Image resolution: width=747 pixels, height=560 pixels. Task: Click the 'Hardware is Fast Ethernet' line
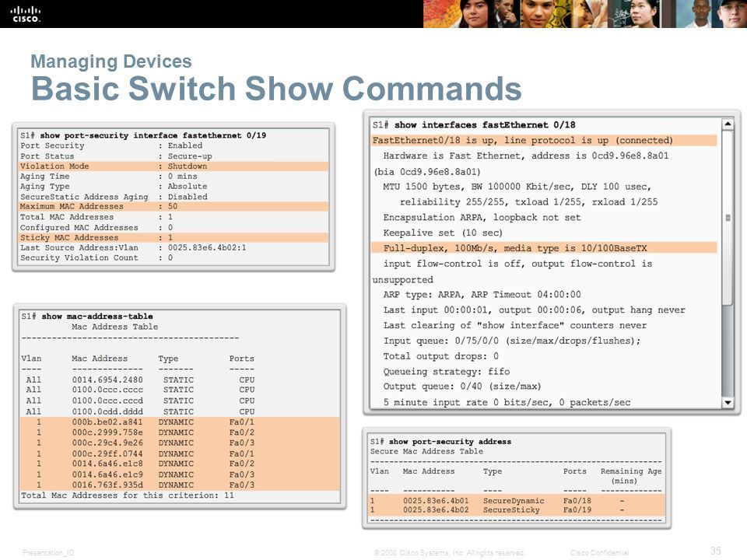point(526,156)
